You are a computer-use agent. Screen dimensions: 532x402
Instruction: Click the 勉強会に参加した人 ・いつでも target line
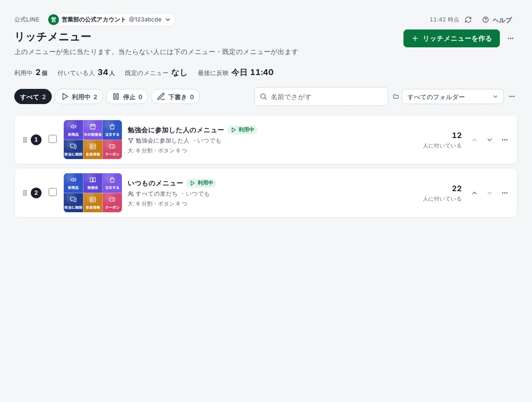tap(175, 141)
